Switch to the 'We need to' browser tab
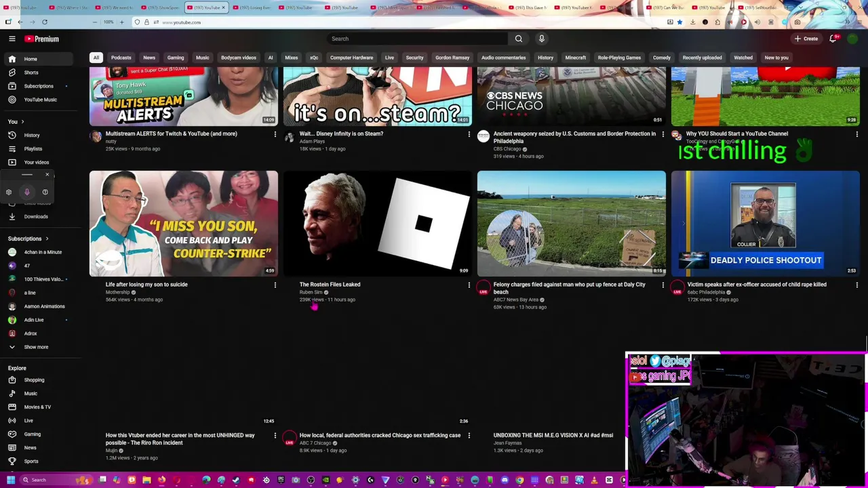Viewport: 868px width, 488px height. pyautogui.click(x=113, y=7)
